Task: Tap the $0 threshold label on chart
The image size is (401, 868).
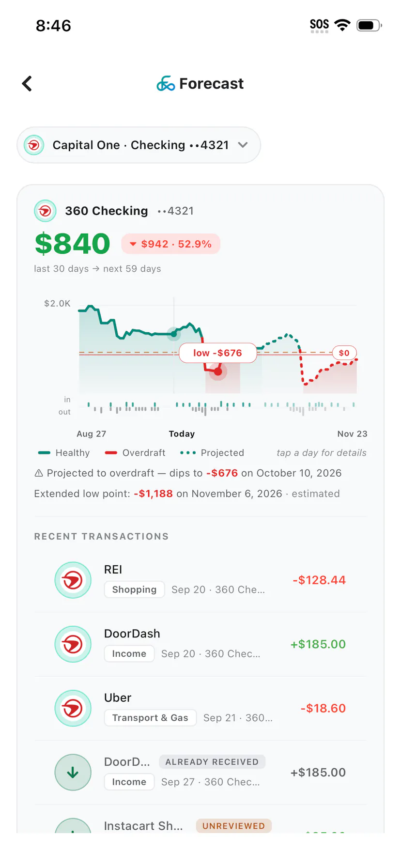Action: click(344, 353)
